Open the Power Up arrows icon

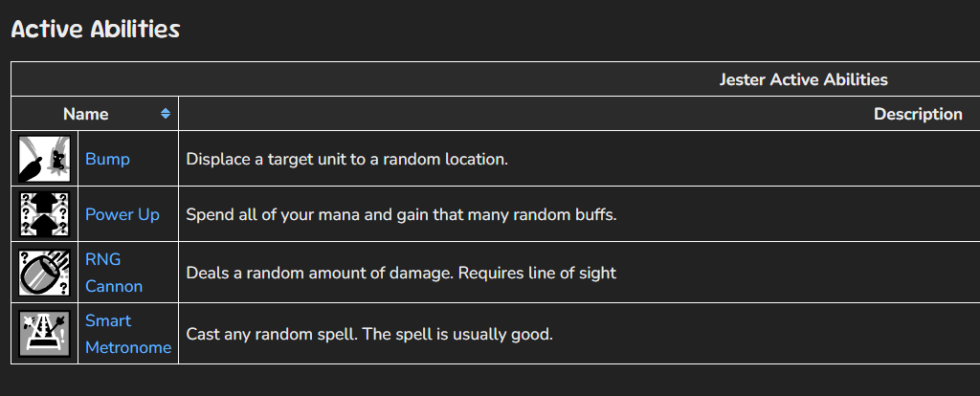(x=44, y=214)
